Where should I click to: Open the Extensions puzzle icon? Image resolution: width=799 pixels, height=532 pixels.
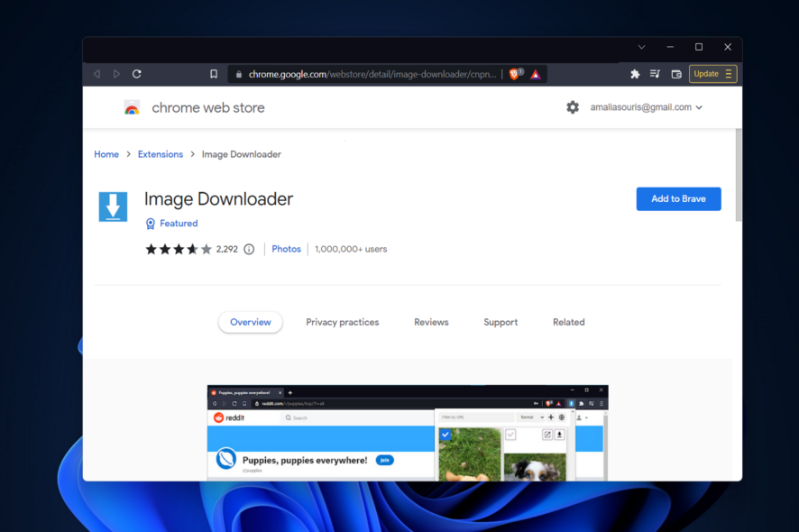[635, 74]
